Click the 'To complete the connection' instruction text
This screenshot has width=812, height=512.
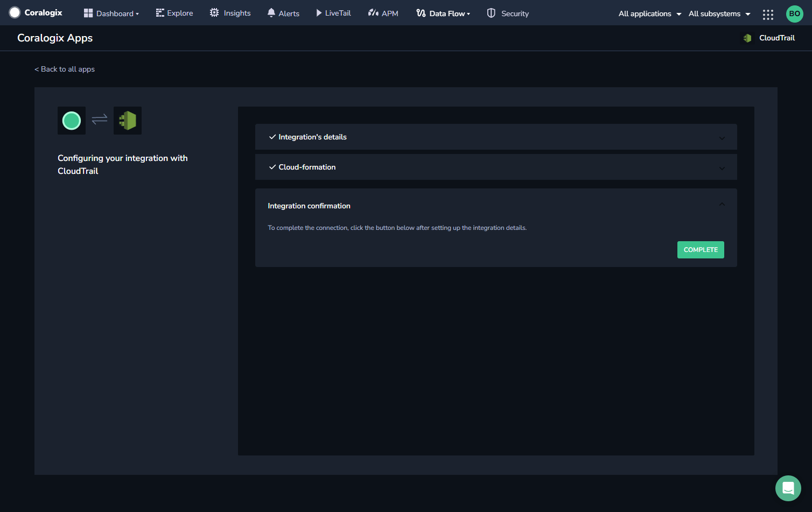tap(397, 228)
